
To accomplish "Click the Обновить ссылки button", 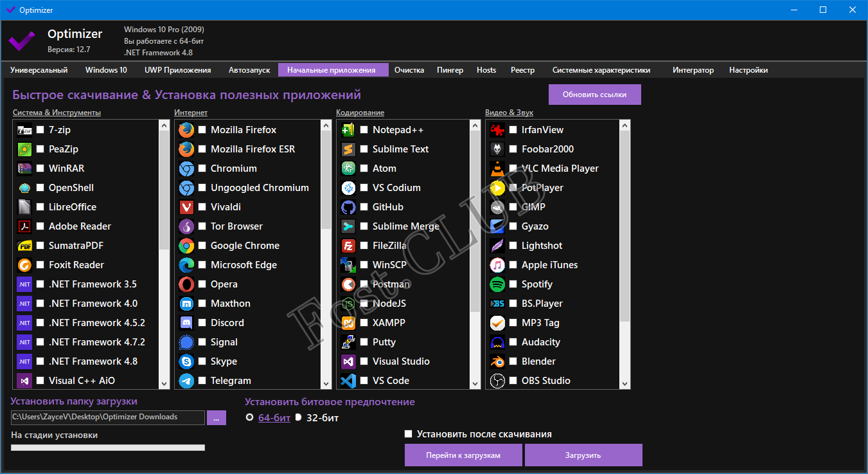I will coord(594,95).
